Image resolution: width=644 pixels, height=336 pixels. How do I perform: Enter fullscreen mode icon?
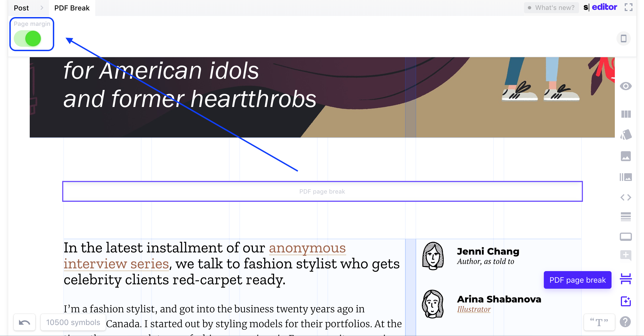tap(629, 7)
